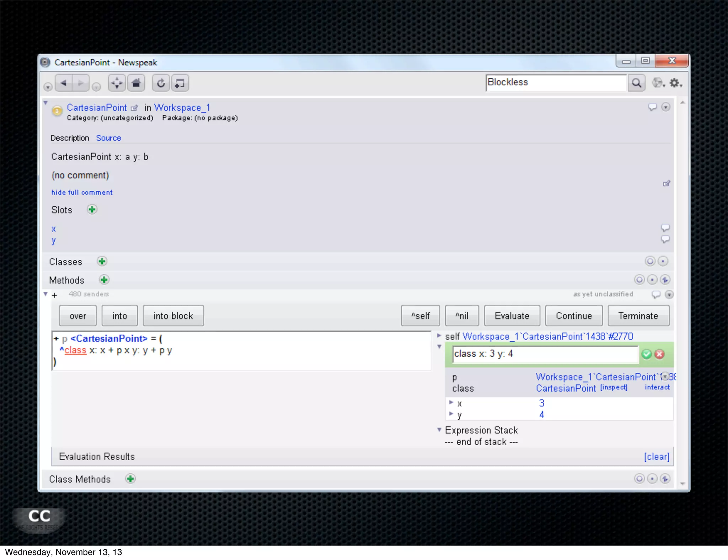Open the gear settings menu icon
The height and width of the screenshot is (560, 728).
675,83
